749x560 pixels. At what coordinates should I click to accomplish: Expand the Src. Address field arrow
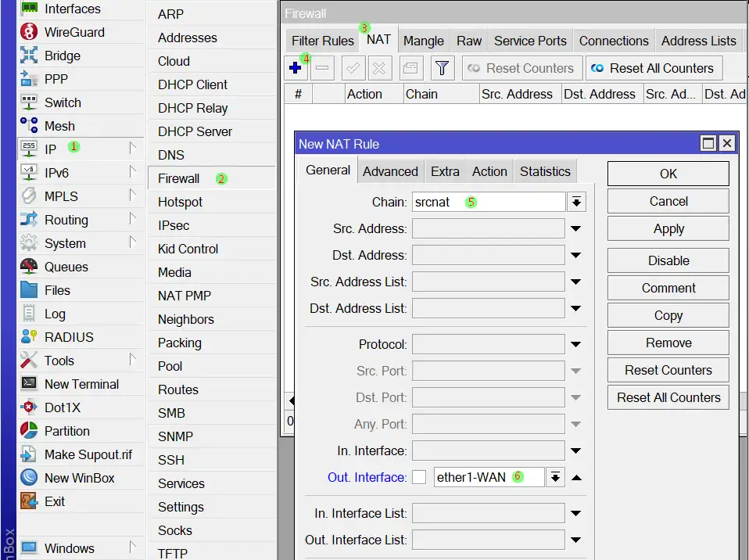(576, 229)
